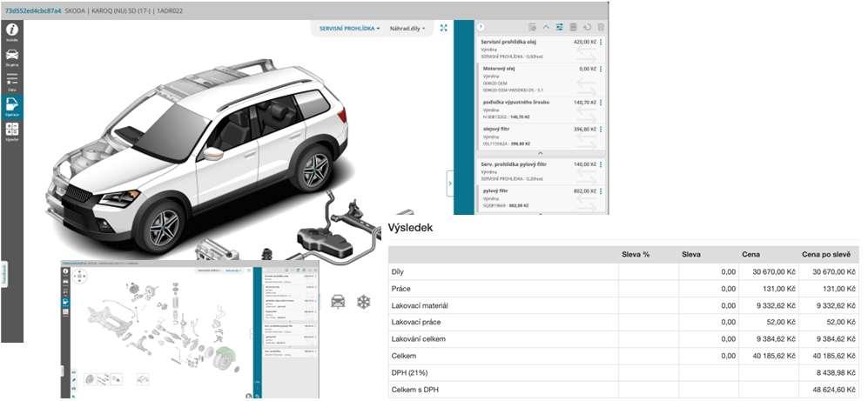Click the Celkem s DPH row label
Image resolution: width=868 pixels, height=401 pixels.
[x=416, y=390]
